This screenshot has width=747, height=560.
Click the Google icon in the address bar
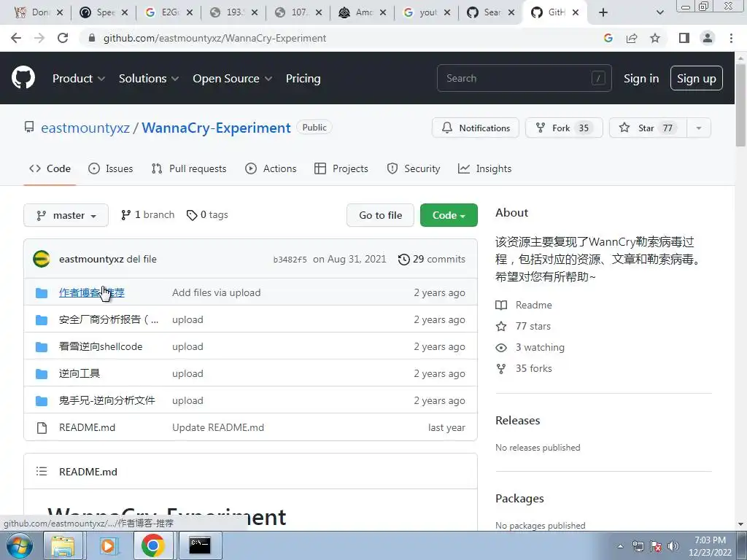[608, 38]
